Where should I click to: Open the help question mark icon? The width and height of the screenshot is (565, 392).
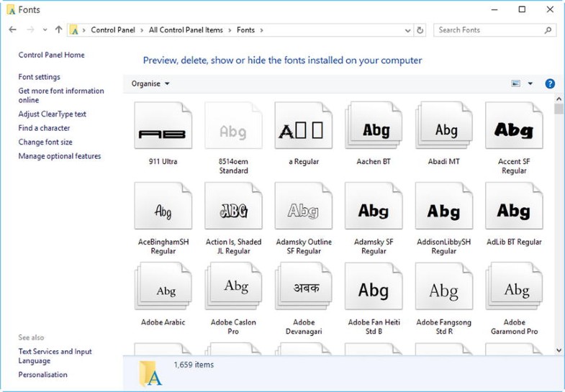550,83
